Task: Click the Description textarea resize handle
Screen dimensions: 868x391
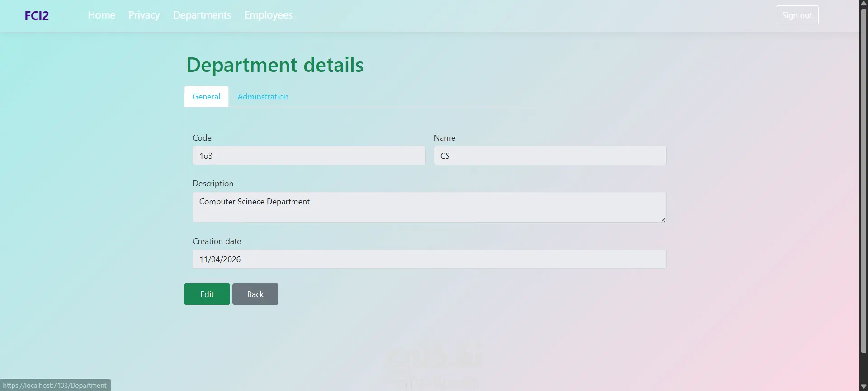Action: (663, 220)
